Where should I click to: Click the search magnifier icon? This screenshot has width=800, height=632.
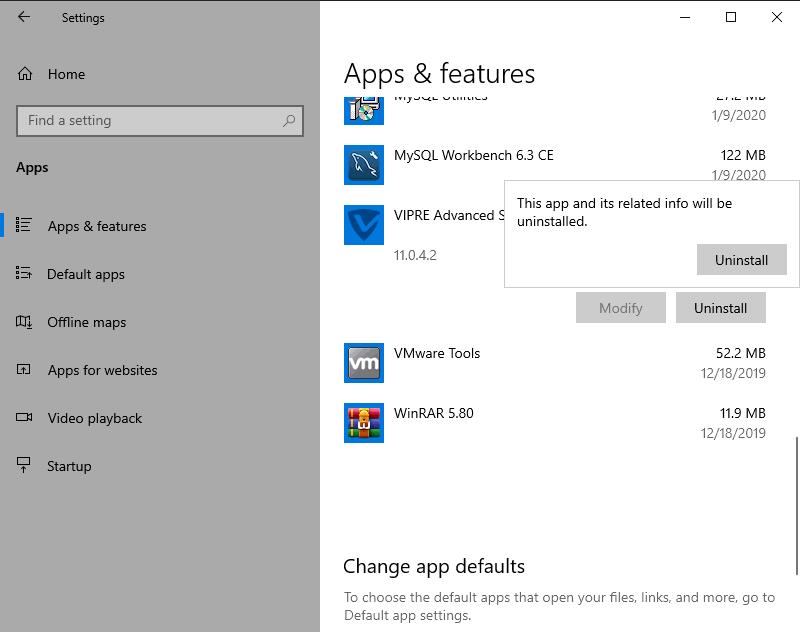click(x=289, y=120)
